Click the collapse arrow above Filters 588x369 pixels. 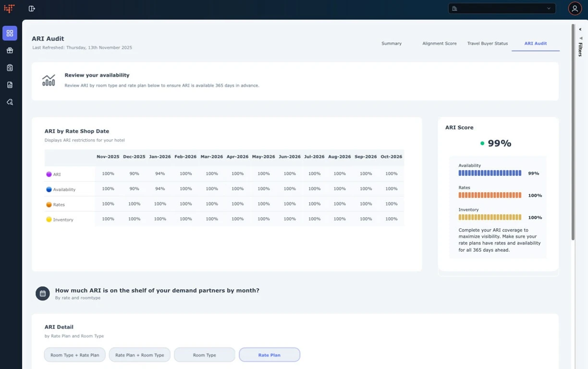pos(580,29)
